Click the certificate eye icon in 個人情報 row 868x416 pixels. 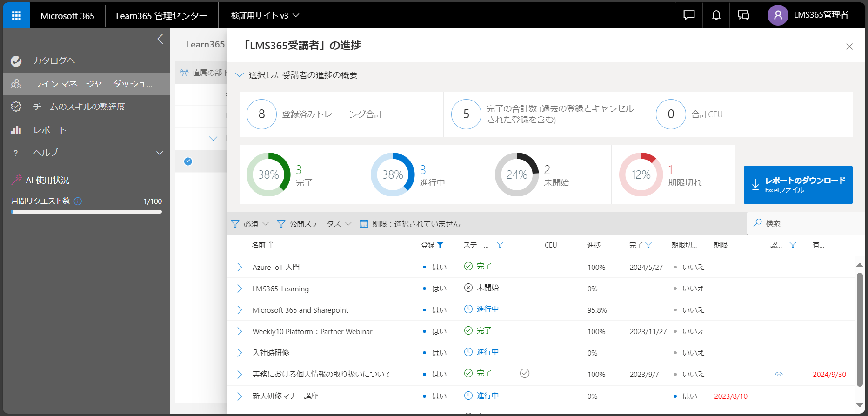(x=779, y=374)
